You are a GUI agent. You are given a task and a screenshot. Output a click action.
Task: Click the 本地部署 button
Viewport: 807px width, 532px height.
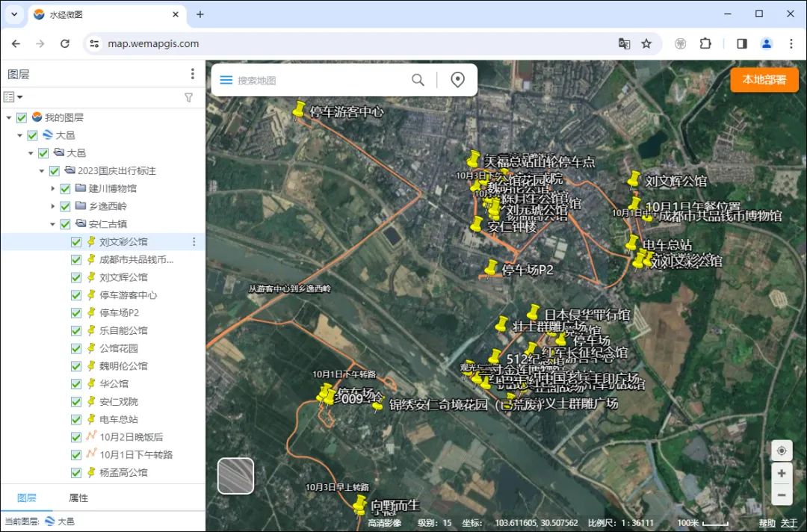pyautogui.click(x=764, y=80)
